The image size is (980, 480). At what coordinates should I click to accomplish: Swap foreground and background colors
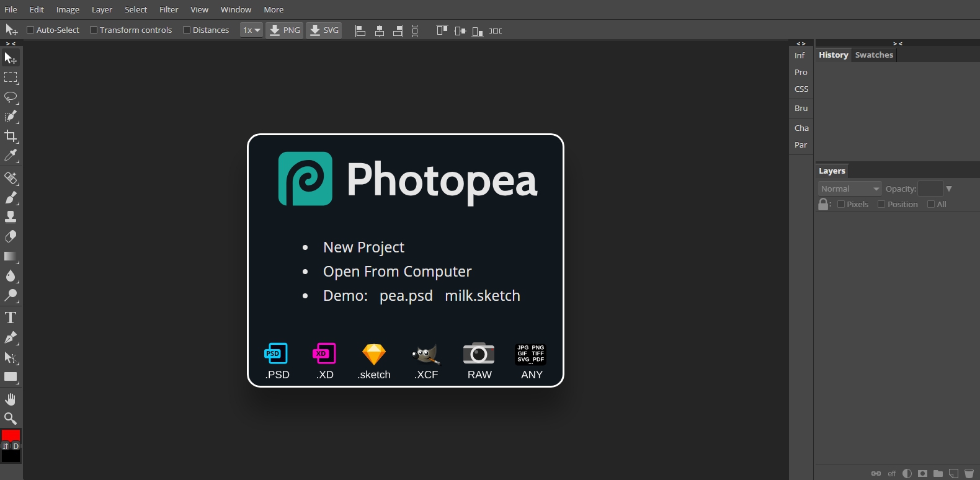(6, 446)
